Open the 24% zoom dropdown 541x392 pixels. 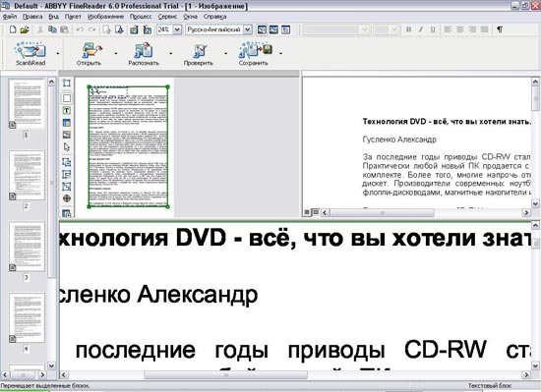(177, 29)
